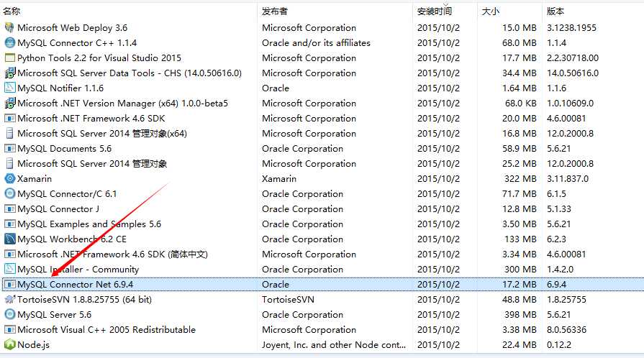Click the MySQL Examples and Samples icon

point(9,224)
